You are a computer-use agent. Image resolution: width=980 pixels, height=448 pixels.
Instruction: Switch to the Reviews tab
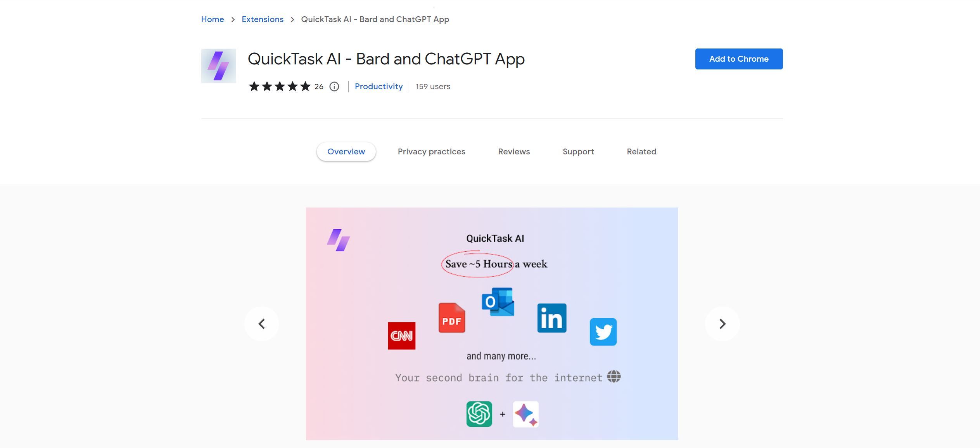pyautogui.click(x=513, y=152)
